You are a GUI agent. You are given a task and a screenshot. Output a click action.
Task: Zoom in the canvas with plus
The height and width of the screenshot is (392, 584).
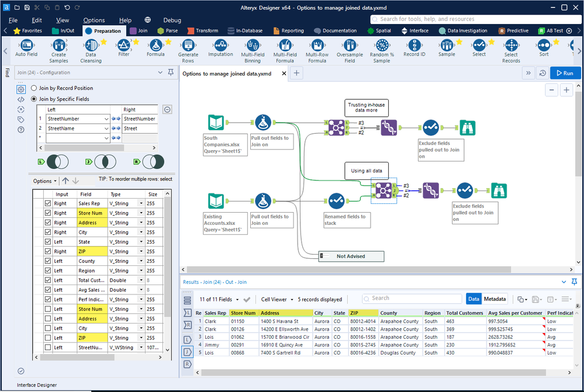coord(566,90)
